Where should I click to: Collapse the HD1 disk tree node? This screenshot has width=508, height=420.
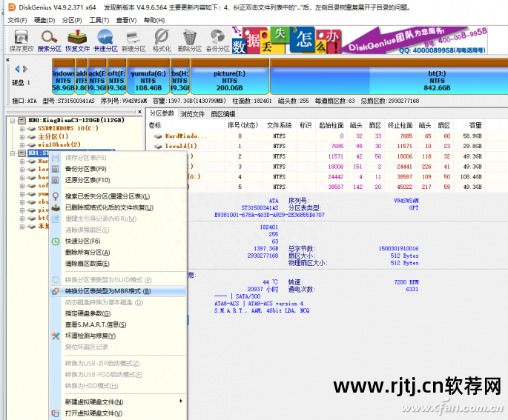pos(13,153)
